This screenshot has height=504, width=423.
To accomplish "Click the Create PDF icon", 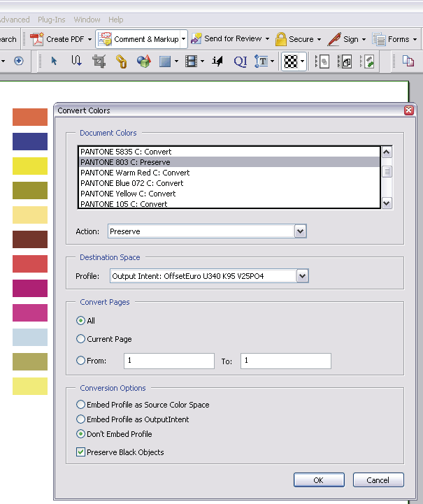I will 36,39.
